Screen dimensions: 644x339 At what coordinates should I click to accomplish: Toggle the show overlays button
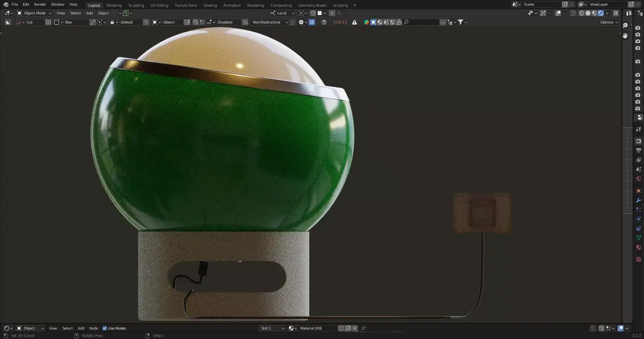tap(558, 13)
